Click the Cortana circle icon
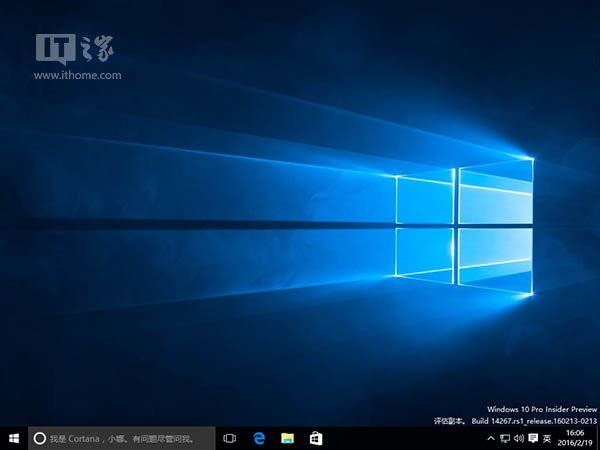600x450 pixels. [40, 438]
